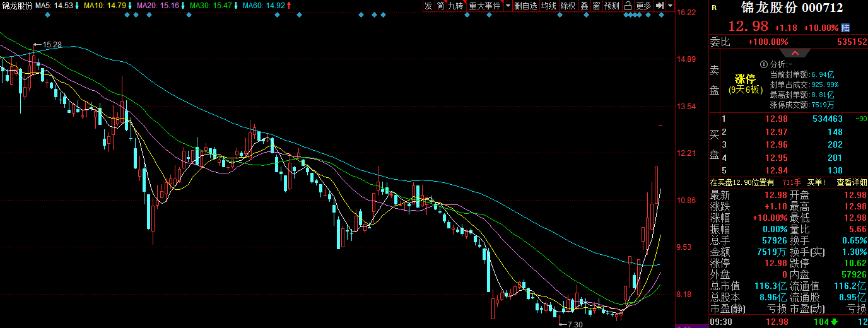
Task: Click the 发 toolbar button
Action: click(x=428, y=6)
